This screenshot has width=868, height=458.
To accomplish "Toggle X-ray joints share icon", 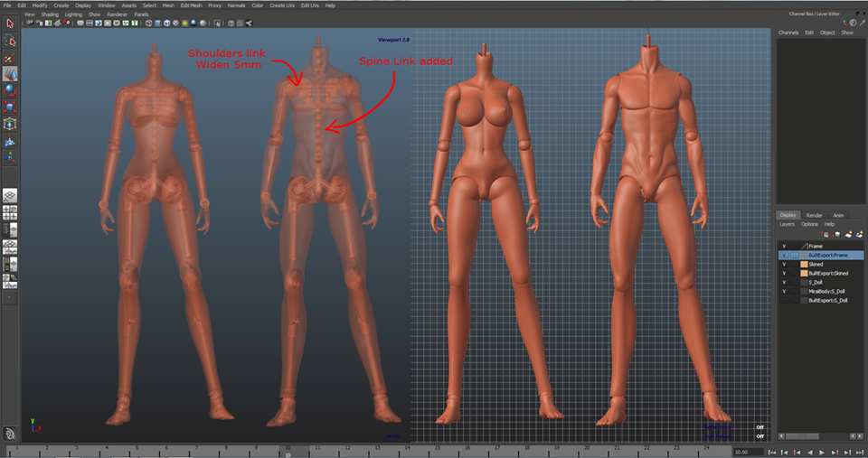I will [250, 23].
